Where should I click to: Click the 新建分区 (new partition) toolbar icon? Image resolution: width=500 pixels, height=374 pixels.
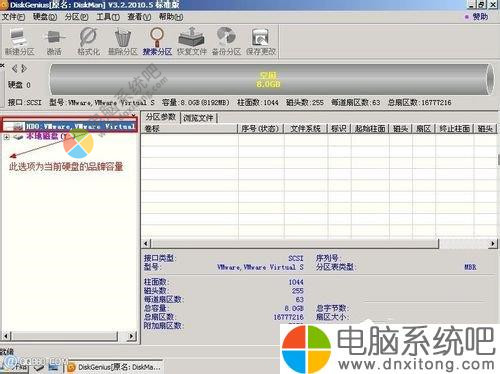(19, 42)
